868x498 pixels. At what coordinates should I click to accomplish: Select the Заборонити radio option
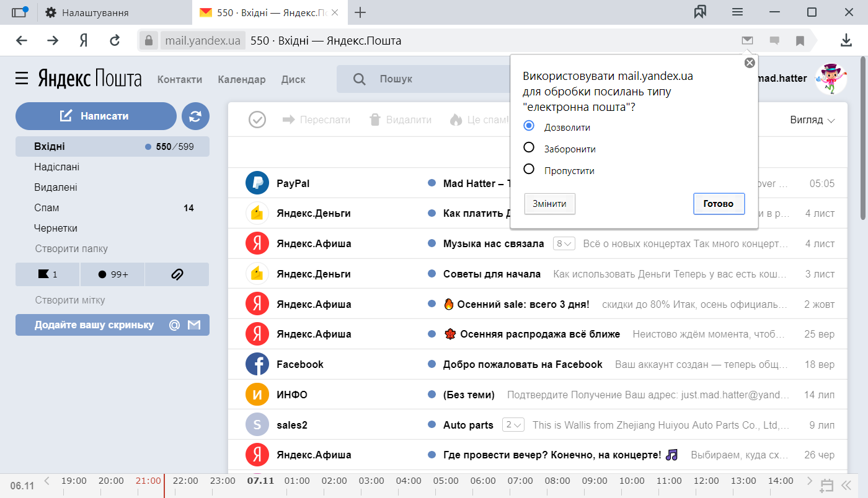[529, 147]
